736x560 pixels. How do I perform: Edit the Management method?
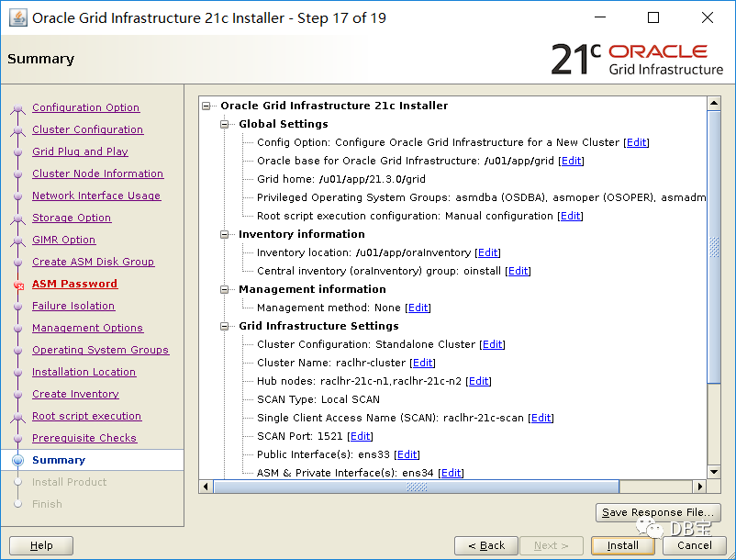(x=418, y=308)
